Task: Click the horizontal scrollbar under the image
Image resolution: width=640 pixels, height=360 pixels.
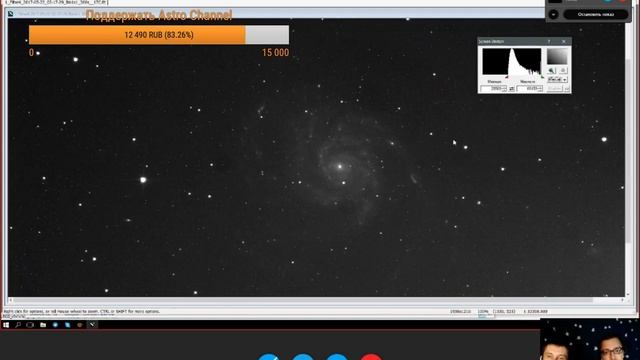Action: (302, 300)
